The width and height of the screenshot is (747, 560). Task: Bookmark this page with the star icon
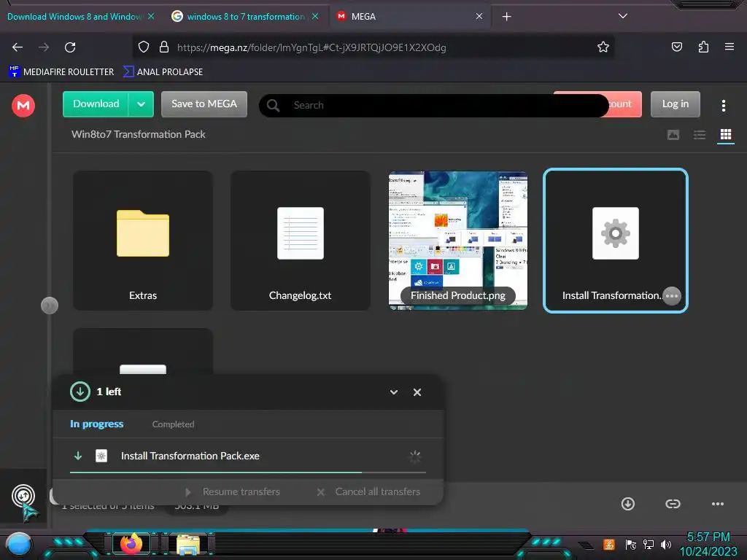pos(603,47)
